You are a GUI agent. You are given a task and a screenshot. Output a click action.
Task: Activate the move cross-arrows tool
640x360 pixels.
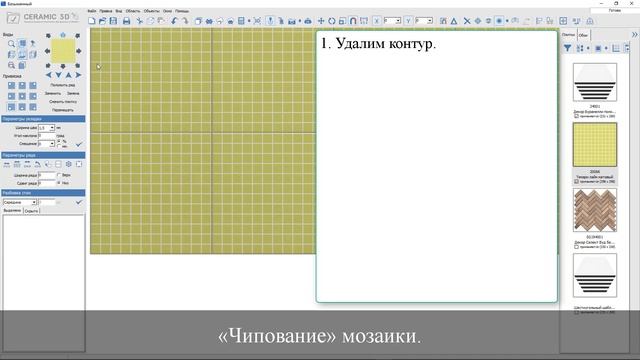click(x=321, y=21)
